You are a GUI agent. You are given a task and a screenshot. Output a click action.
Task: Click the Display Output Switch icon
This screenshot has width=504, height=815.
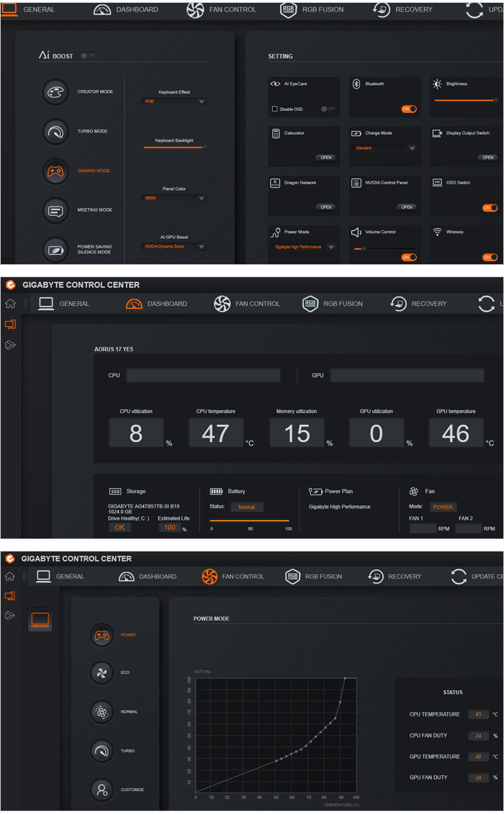pos(438,134)
